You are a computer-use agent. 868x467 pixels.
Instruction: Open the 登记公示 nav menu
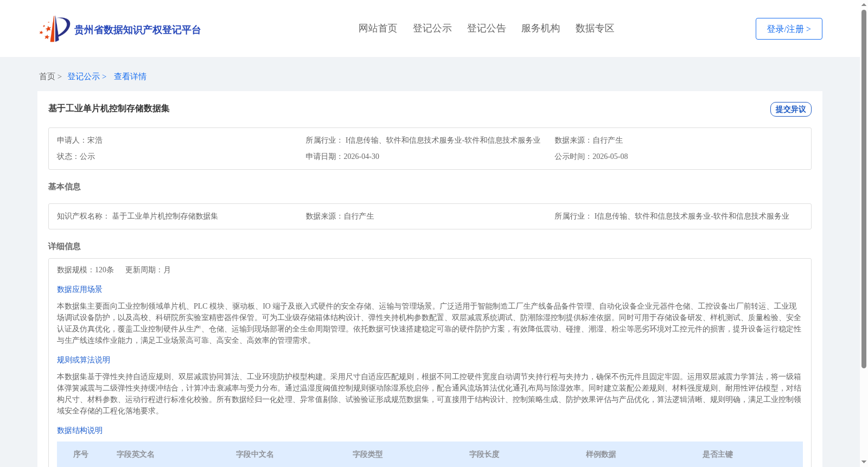432,28
